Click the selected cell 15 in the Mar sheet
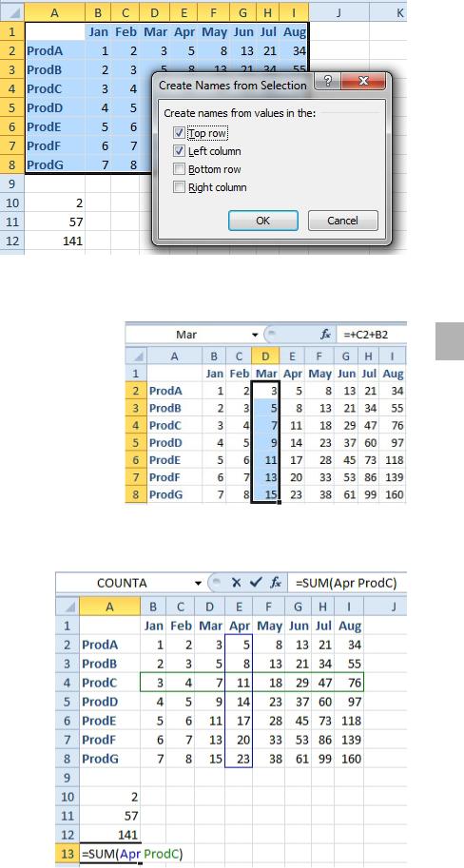This screenshot has width=464, height=868. [x=266, y=494]
